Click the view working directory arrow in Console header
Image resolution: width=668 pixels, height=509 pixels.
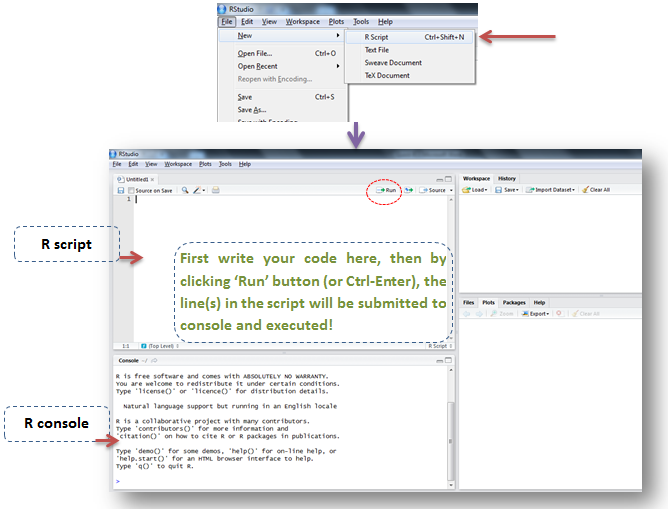[x=154, y=360]
